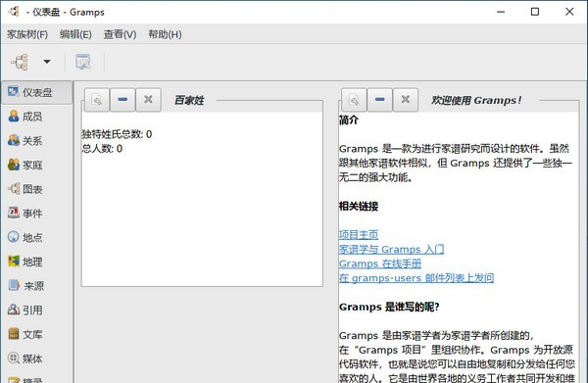Viewport: 588px width, 383px height.
Task: Follow the 项目主页 link
Action: (x=359, y=235)
